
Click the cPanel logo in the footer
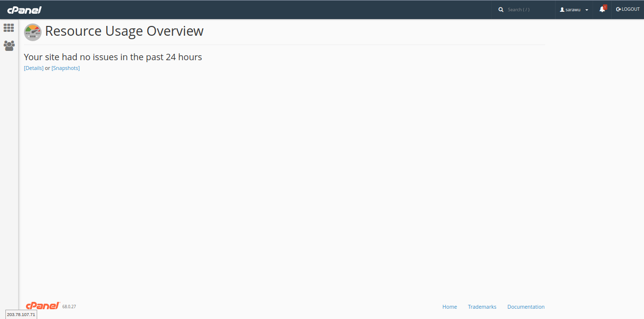43,306
